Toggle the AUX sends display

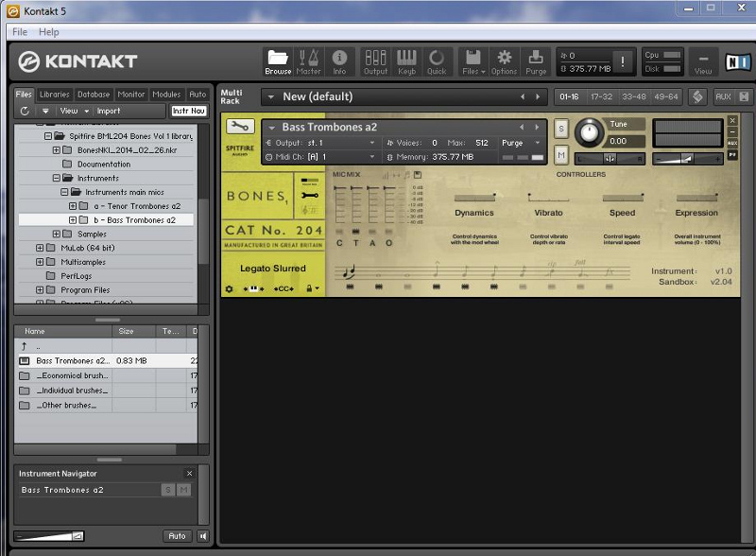pos(723,96)
